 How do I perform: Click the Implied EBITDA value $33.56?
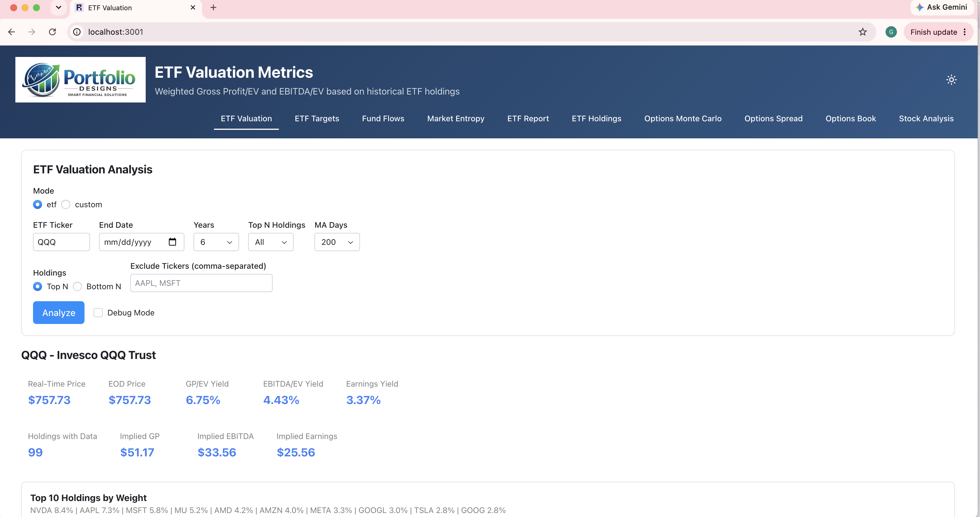point(217,452)
